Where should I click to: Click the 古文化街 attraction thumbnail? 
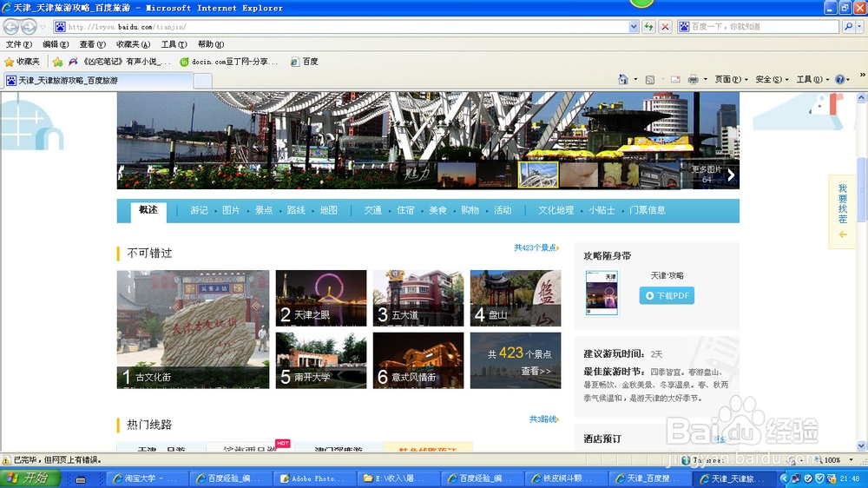tap(193, 329)
